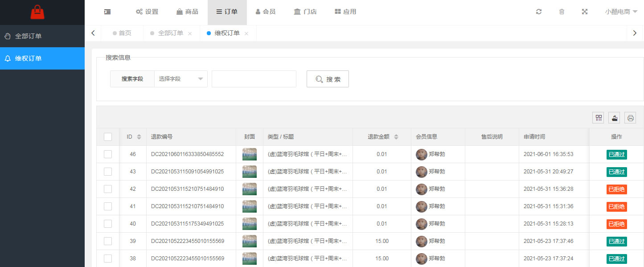Check the box for row ID 38

tap(108, 259)
